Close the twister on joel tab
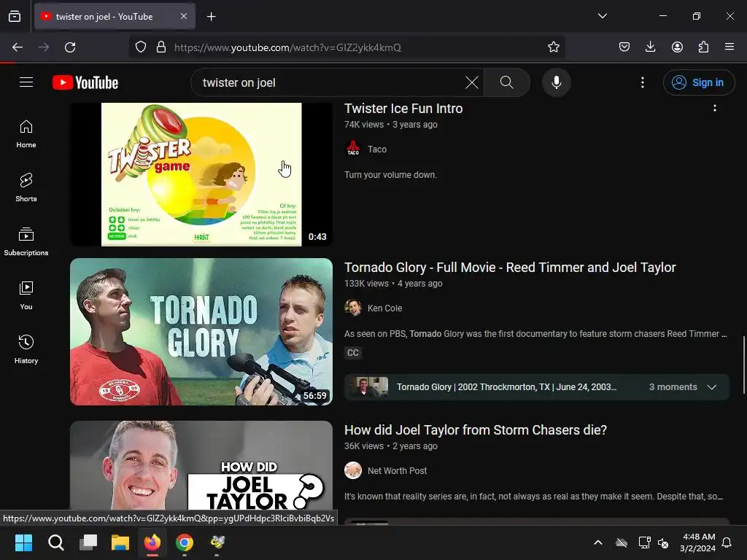Viewport: 747px width, 560px height. 184,16
